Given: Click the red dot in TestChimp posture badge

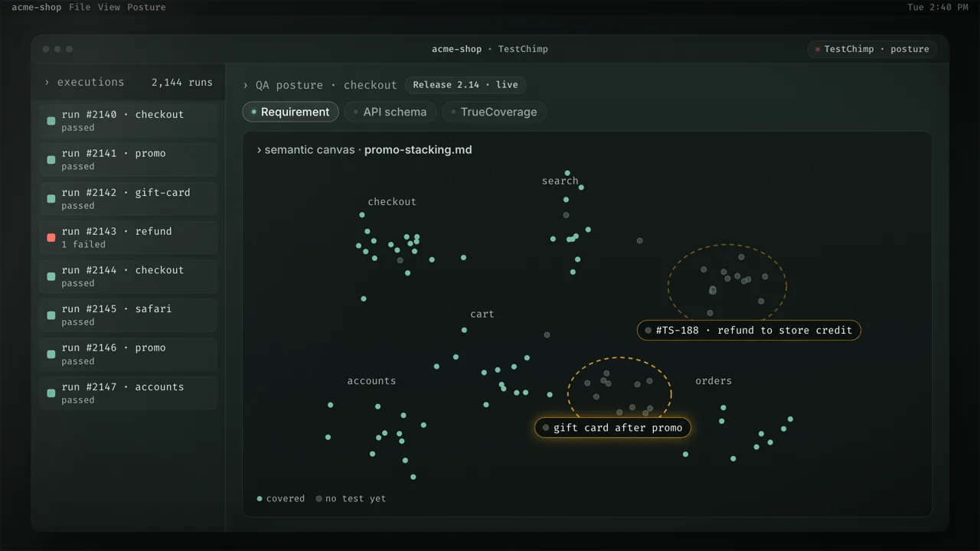Looking at the screenshot, I should coord(818,49).
